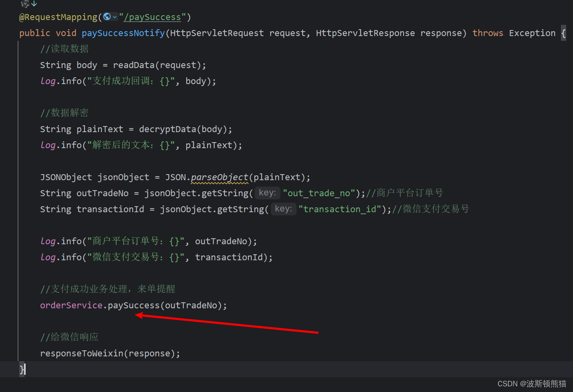573x392 pixels.
Task: Click the readData method call
Action: pyautogui.click(x=133, y=65)
